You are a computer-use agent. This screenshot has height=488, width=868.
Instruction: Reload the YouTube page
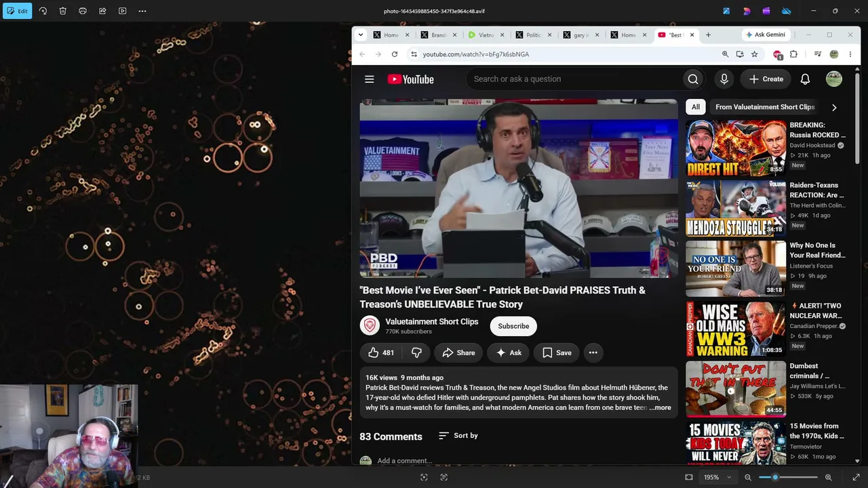pyautogui.click(x=395, y=54)
